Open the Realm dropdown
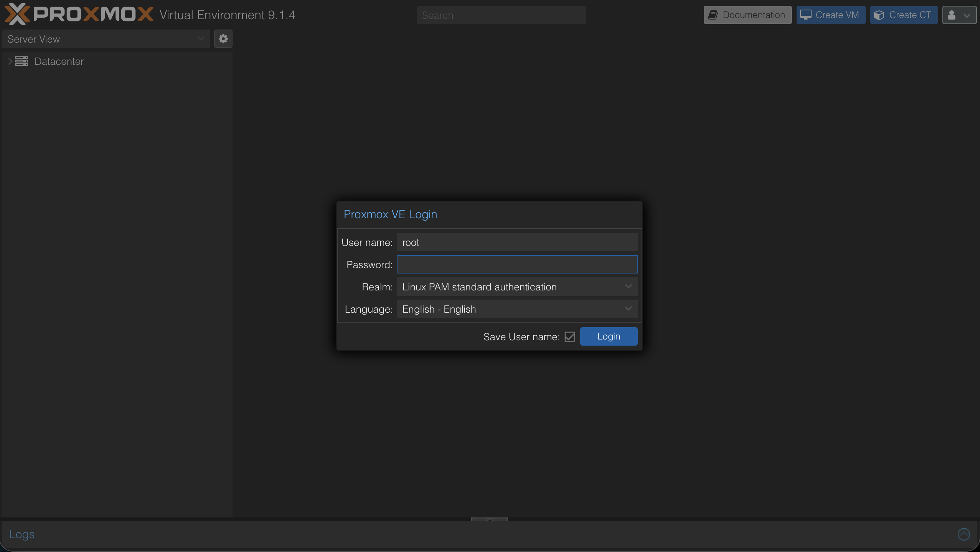The width and height of the screenshot is (980, 552). [x=628, y=287]
